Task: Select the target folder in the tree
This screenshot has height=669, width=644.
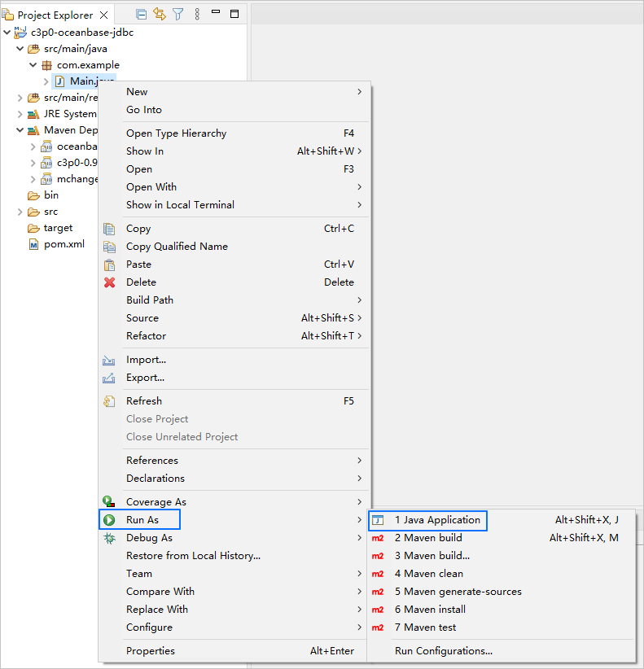Action: [58, 228]
